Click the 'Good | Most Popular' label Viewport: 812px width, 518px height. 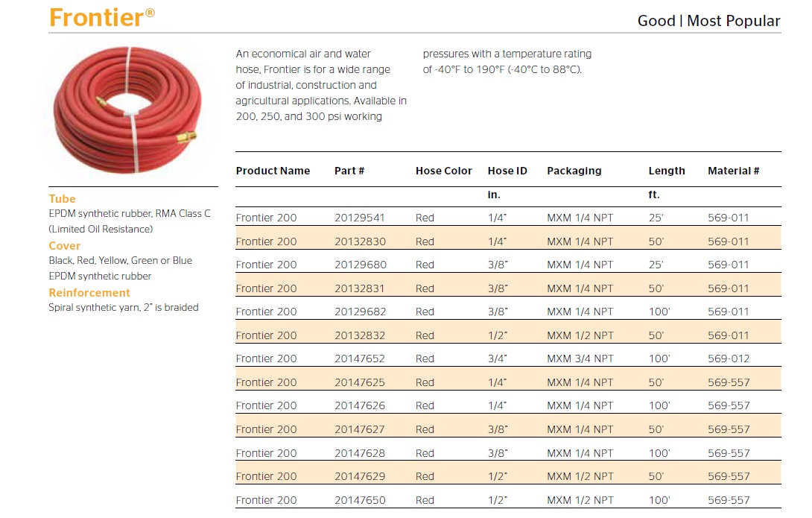tap(708, 21)
